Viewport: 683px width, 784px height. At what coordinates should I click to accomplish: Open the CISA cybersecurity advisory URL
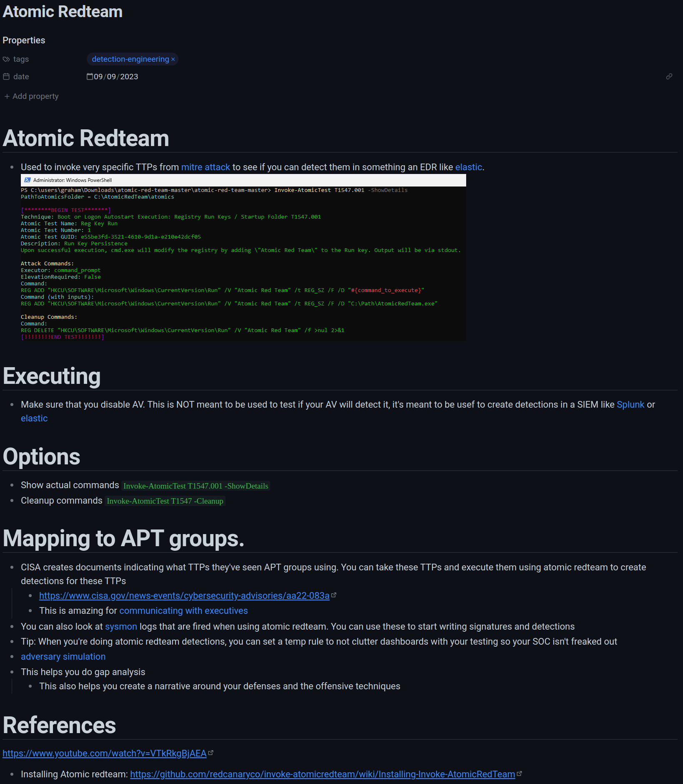(184, 596)
